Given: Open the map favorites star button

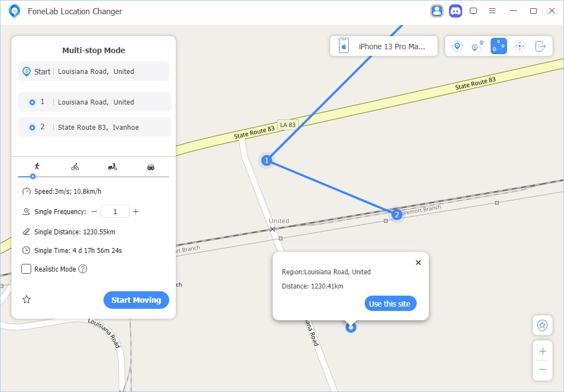Looking at the screenshot, I should 543,325.
